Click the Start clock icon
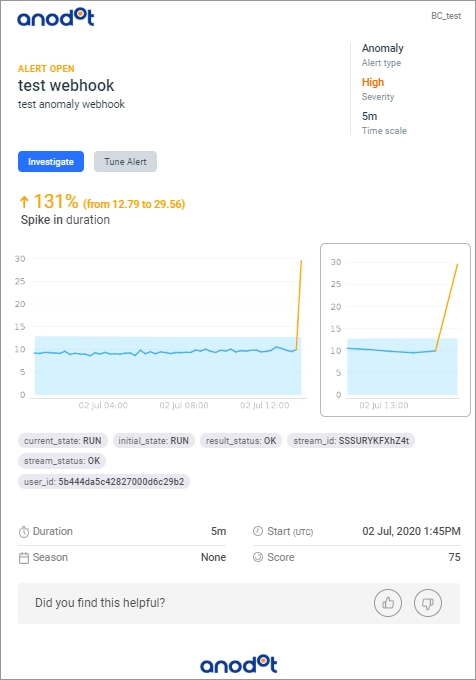The width and height of the screenshot is (476, 680). (258, 531)
